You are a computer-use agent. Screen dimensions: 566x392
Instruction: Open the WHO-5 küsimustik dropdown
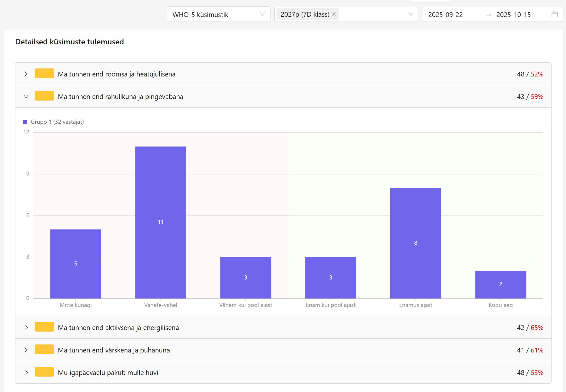pyautogui.click(x=218, y=14)
